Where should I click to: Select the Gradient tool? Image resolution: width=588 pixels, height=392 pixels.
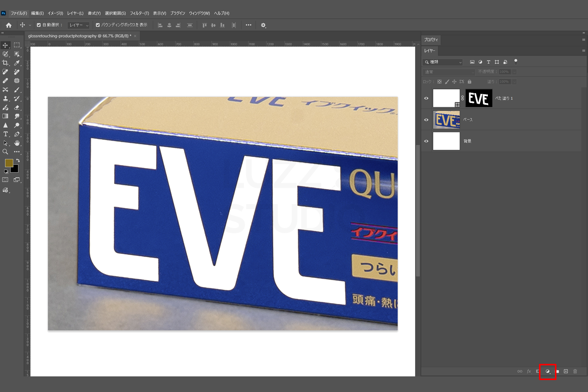pyautogui.click(x=5, y=116)
